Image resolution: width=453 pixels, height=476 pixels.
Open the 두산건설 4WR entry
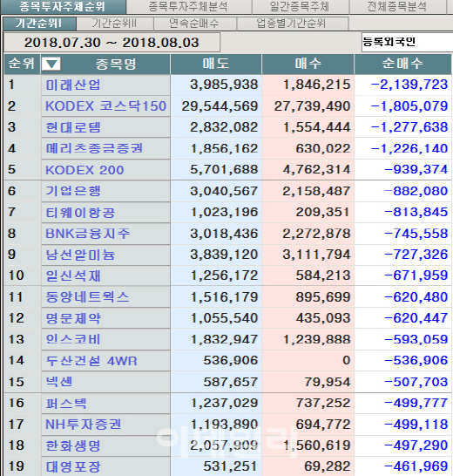tap(91, 361)
